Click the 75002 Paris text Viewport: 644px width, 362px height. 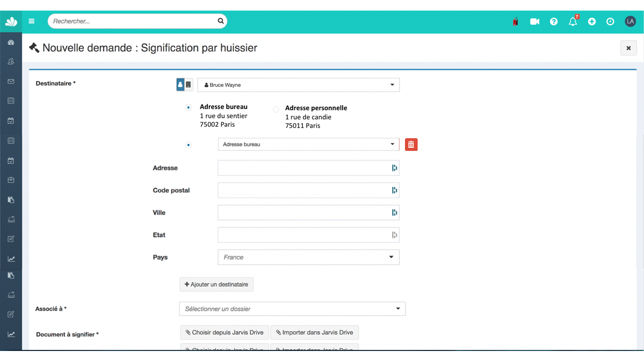point(217,124)
